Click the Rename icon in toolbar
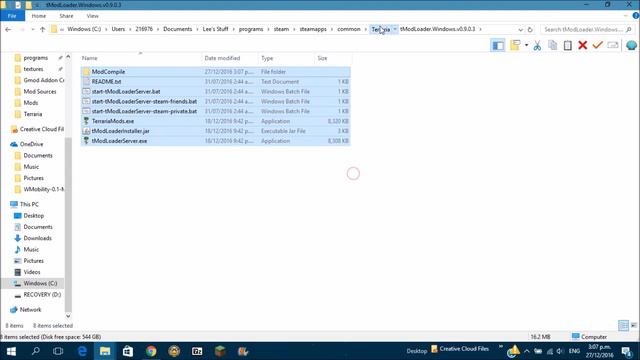640x360 pixels. coord(613,45)
